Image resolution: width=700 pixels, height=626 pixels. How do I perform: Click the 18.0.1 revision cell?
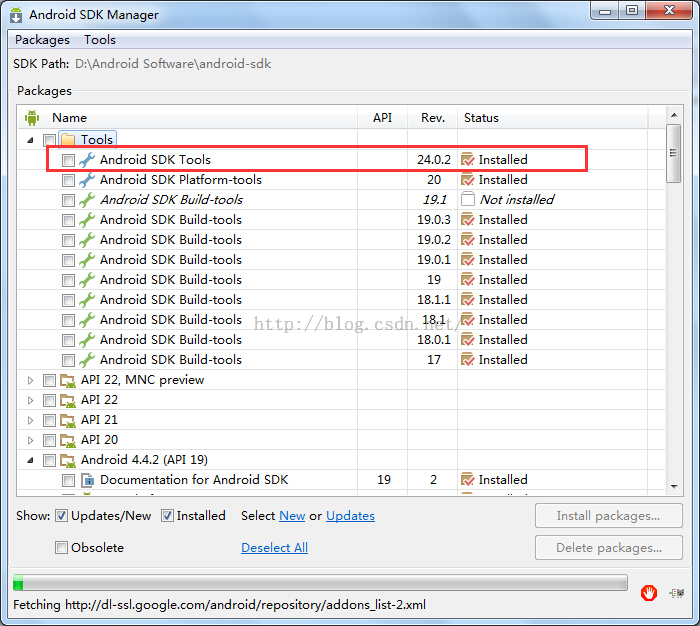tap(433, 340)
